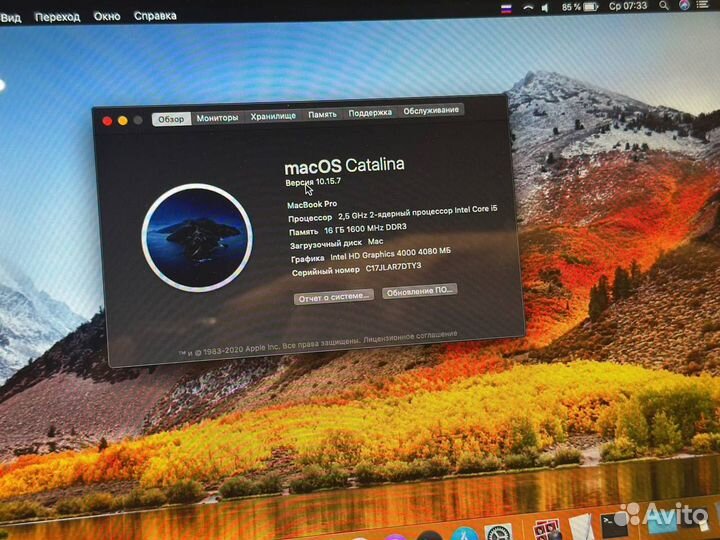Click the red close window button
This screenshot has width=720, height=540.
click(107, 121)
